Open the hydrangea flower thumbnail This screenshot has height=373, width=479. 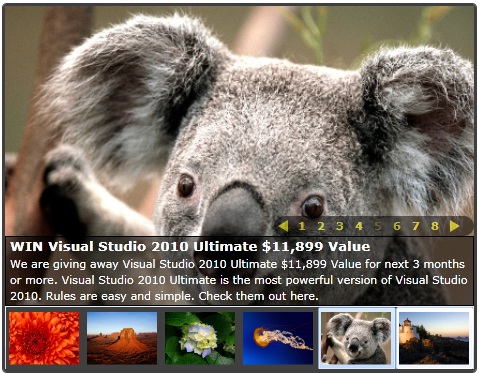coord(200,338)
